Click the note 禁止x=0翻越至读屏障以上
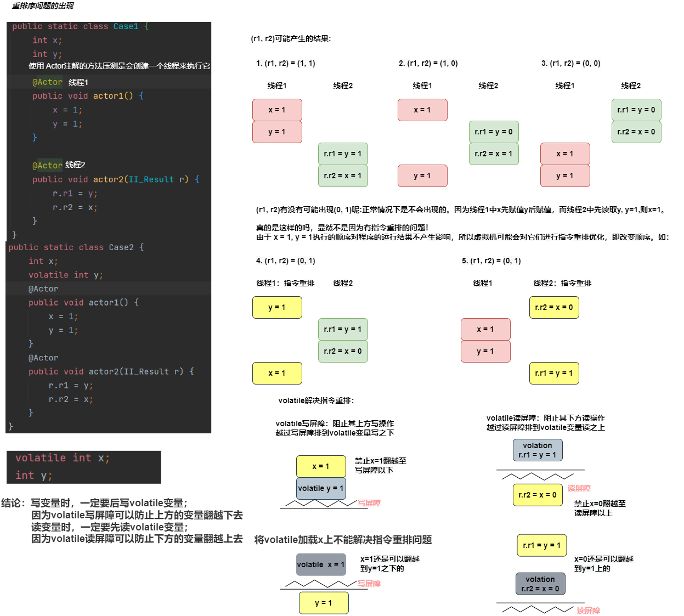Image resolution: width=684 pixels, height=616 pixels. coord(600,508)
